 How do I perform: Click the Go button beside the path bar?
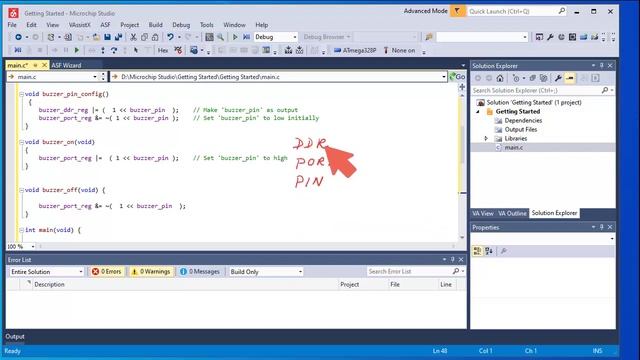(458, 77)
